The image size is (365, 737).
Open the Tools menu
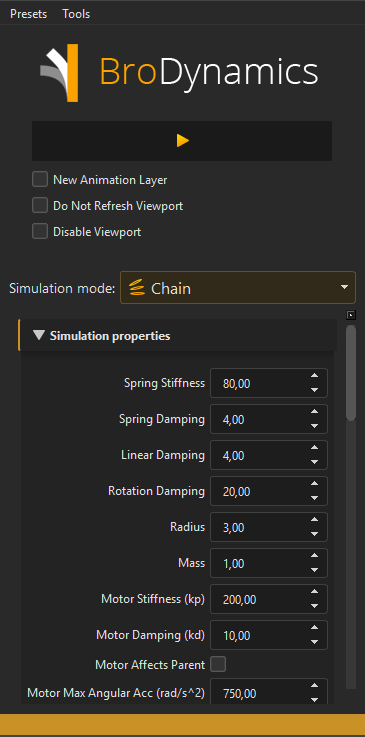tap(76, 14)
